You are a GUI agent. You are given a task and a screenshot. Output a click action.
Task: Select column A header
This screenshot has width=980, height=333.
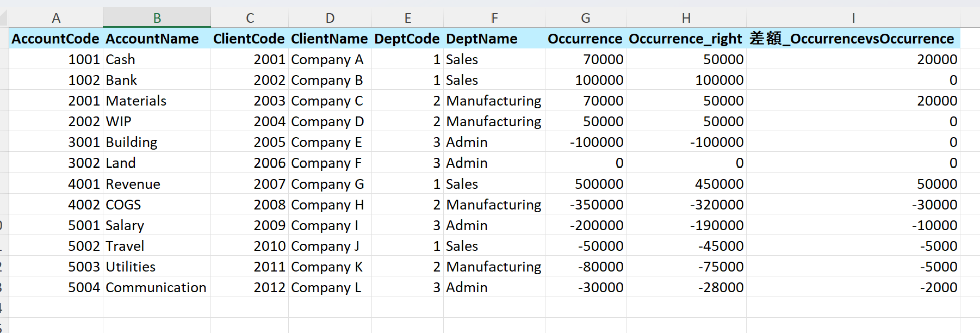(56, 18)
